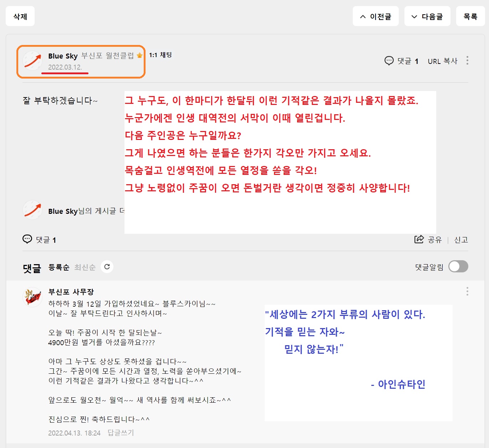Report the post using 신고

point(461,240)
